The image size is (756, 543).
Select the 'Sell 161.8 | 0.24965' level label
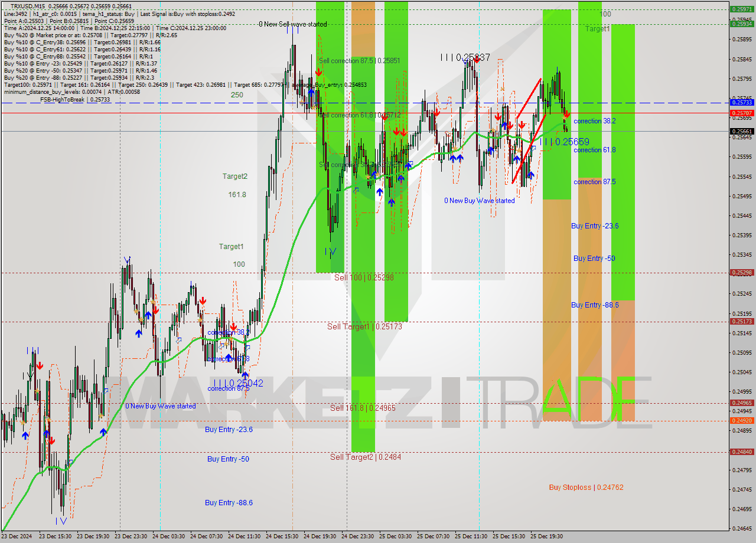pos(363,408)
